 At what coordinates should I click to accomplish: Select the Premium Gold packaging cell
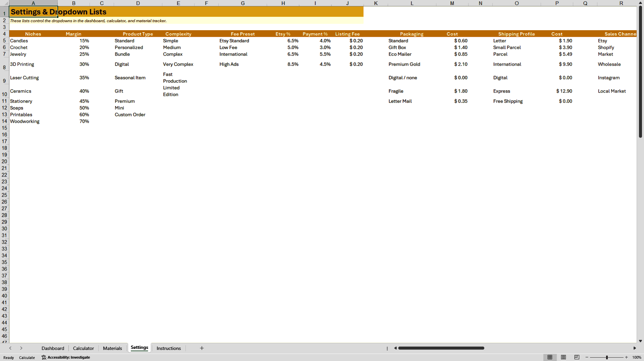tap(412, 64)
